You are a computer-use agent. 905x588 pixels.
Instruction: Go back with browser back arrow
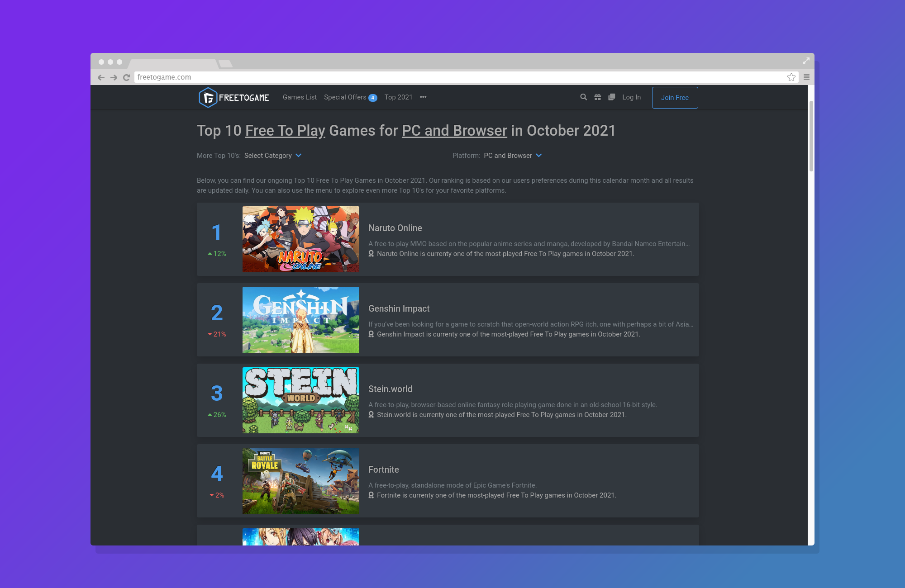(101, 77)
